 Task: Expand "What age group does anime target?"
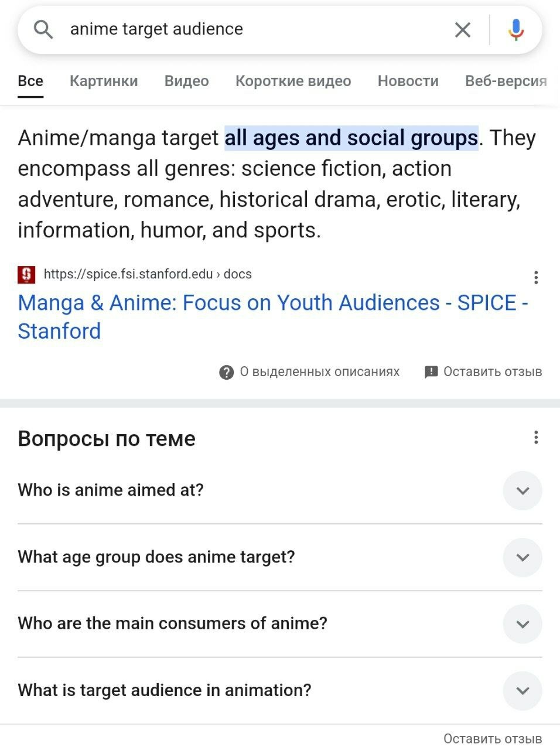[523, 557]
